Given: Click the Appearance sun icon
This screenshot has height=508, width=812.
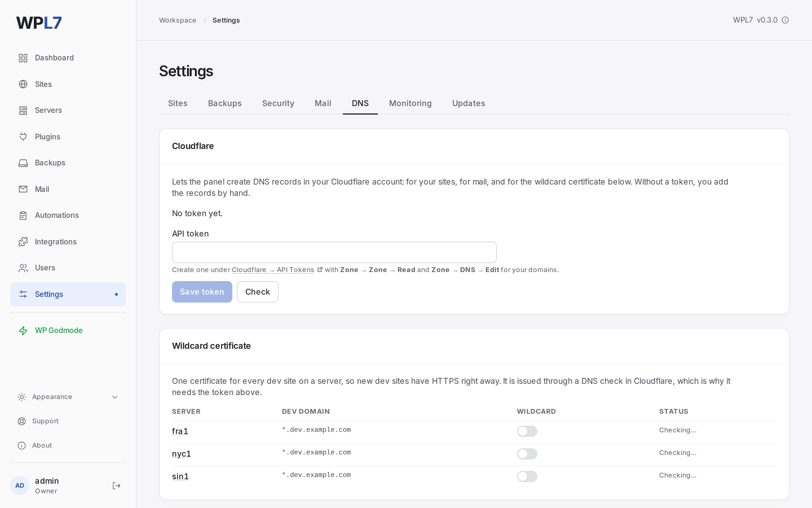Looking at the screenshot, I should point(21,397).
